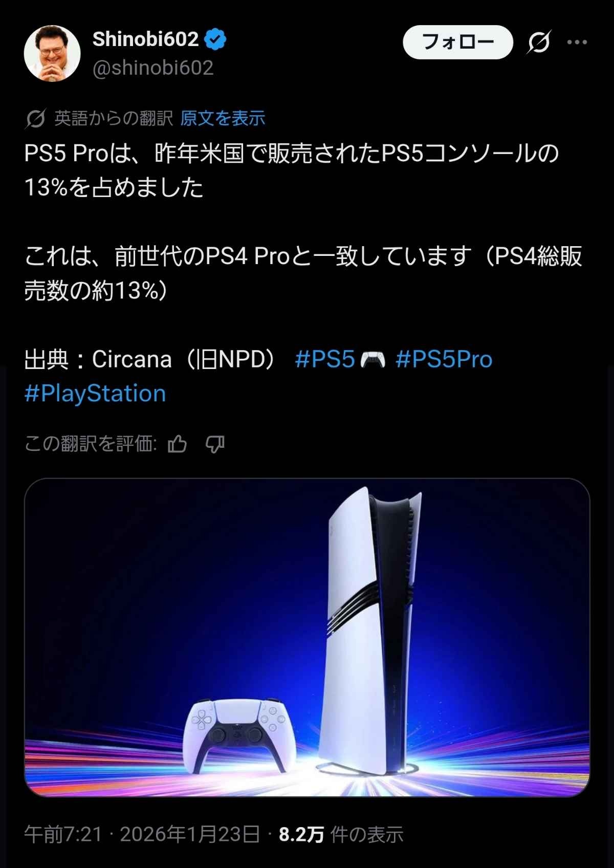The image size is (614, 868).
Task: Tap the Grok icon beside follow button
Action: point(539,42)
